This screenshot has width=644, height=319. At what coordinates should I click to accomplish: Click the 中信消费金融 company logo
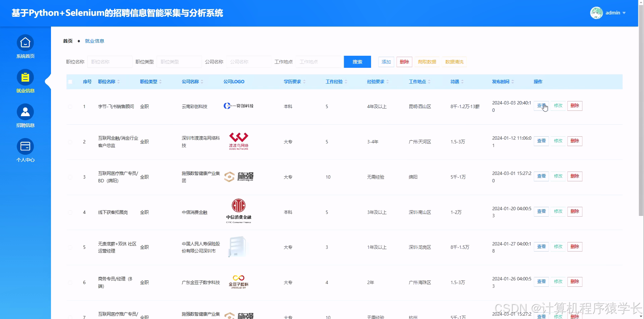pos(238,210)
